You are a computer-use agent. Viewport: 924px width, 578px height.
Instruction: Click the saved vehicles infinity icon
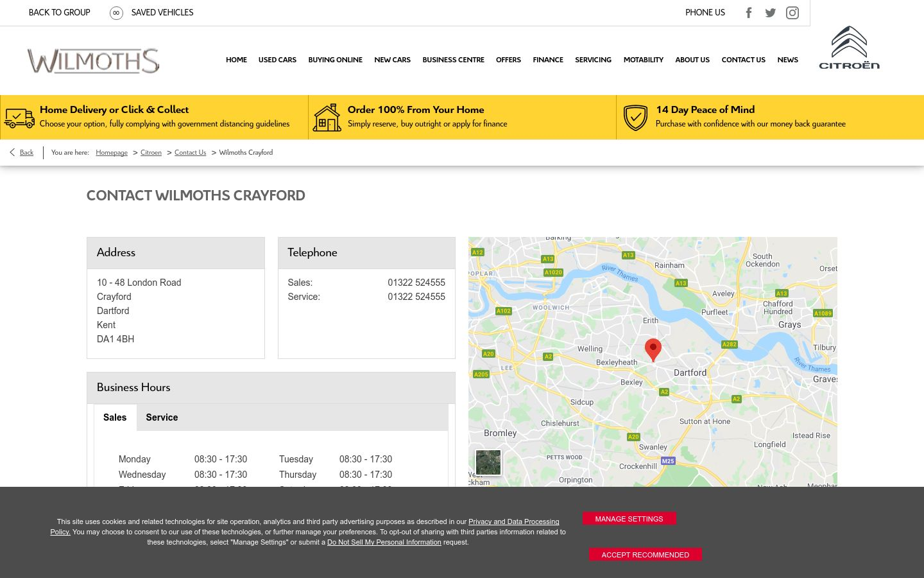tap(116, 13)
